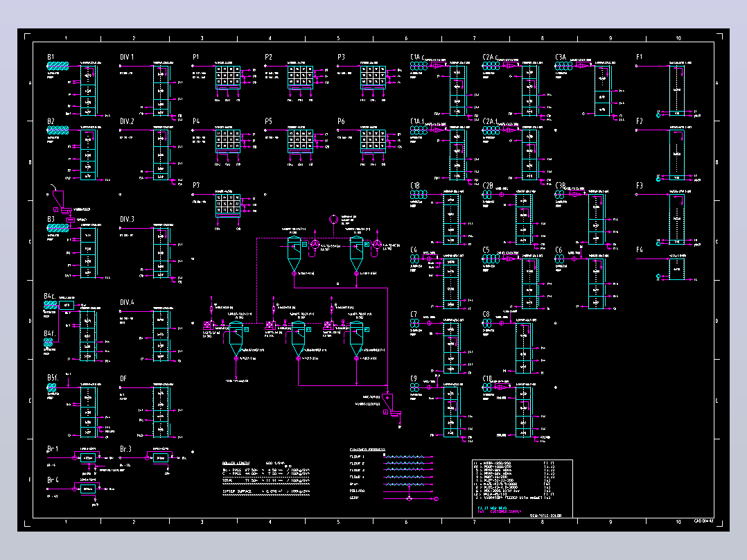Pick the P3 purifier label
The width and height of the screenshot is (747, 560).
click(341, 57)
